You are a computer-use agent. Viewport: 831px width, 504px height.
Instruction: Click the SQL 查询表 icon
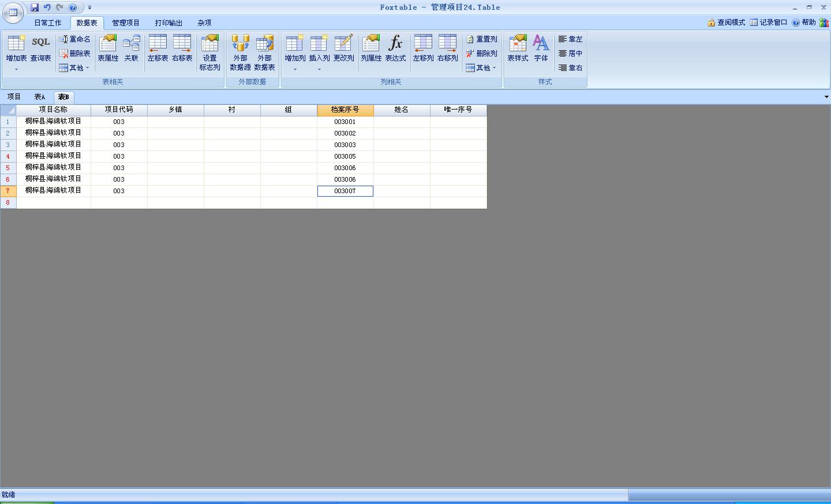coord(40,48)
